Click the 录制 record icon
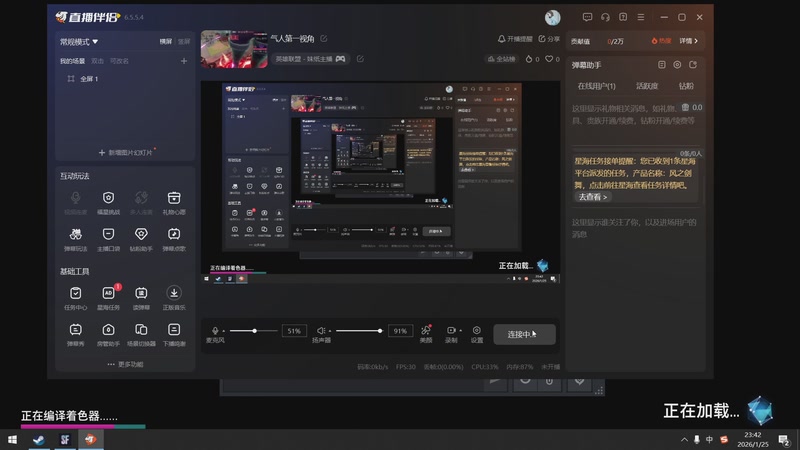This screenshot has width=800, height=450. tap(451, 331)
